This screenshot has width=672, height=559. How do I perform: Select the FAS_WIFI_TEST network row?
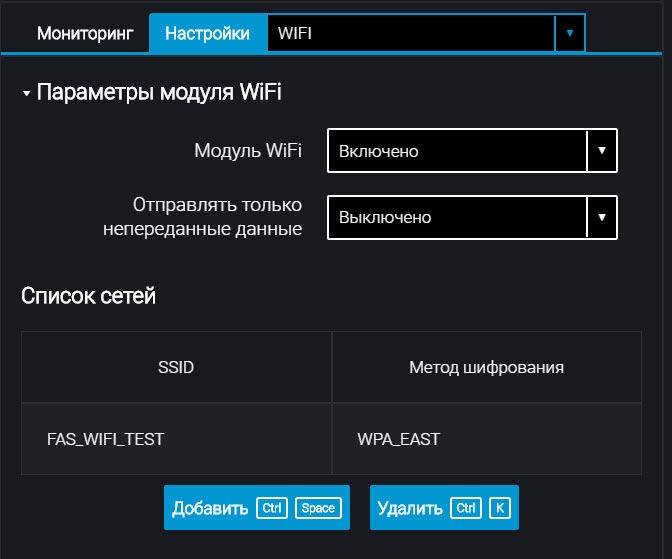click(331, 439)
